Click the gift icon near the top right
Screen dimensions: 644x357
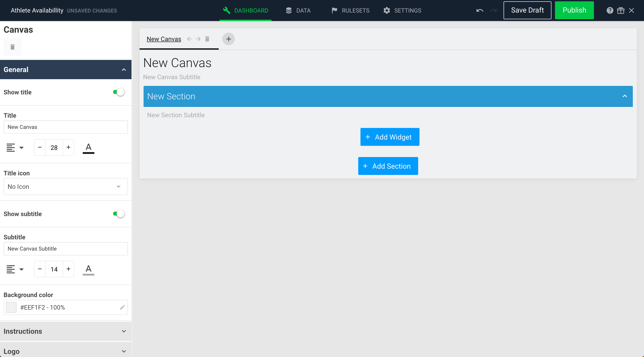coord(621,10)
